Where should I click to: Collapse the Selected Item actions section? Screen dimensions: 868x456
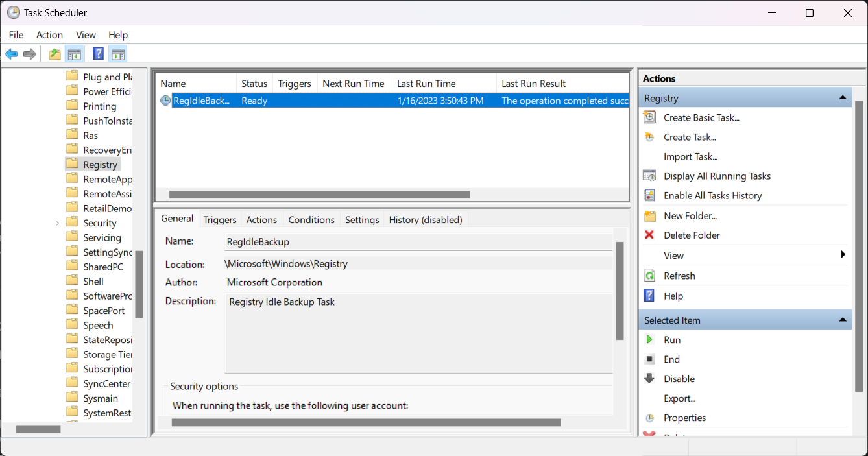click(843, 320)
